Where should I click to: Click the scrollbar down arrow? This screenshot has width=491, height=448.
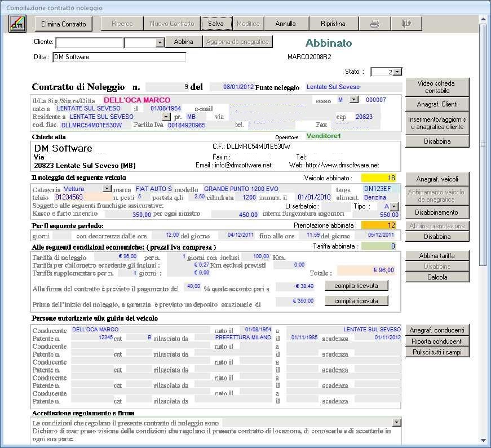click(483, 440)
